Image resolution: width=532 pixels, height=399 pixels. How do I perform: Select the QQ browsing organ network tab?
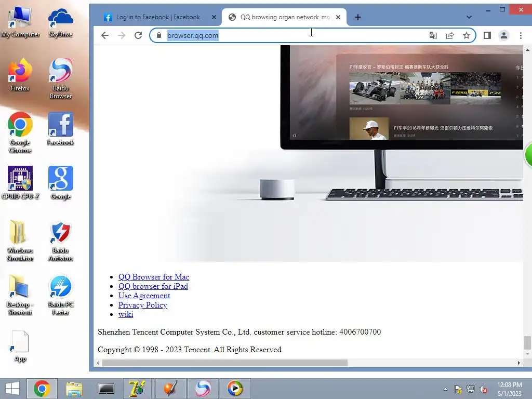click(285, 17)
